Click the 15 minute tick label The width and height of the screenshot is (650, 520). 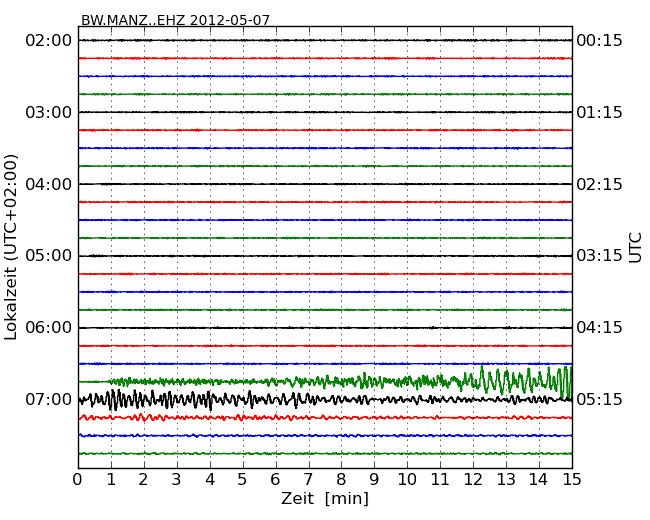(572, 480)
